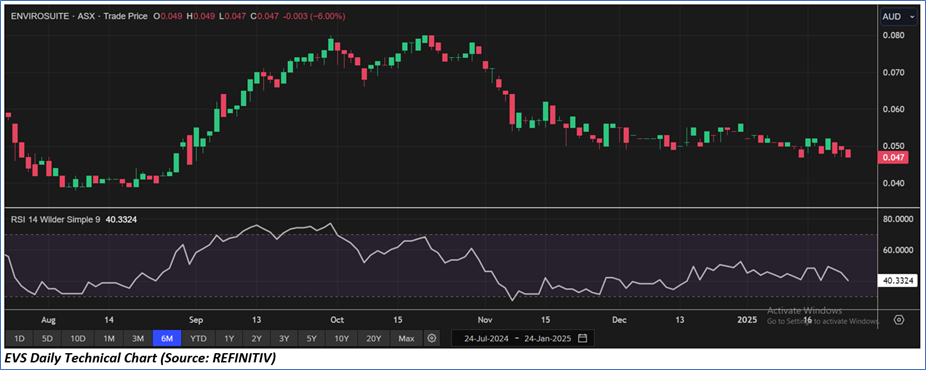
Task: Click RSI 14 Wilder Simple 9 legend
Action: (56, 219)
